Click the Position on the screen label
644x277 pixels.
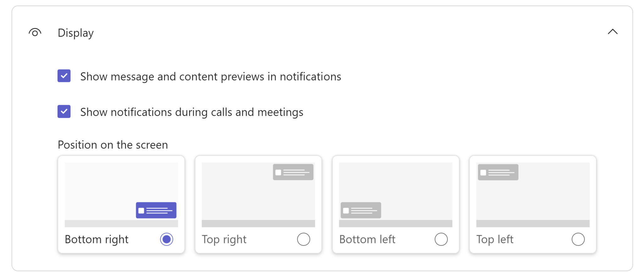112,144
